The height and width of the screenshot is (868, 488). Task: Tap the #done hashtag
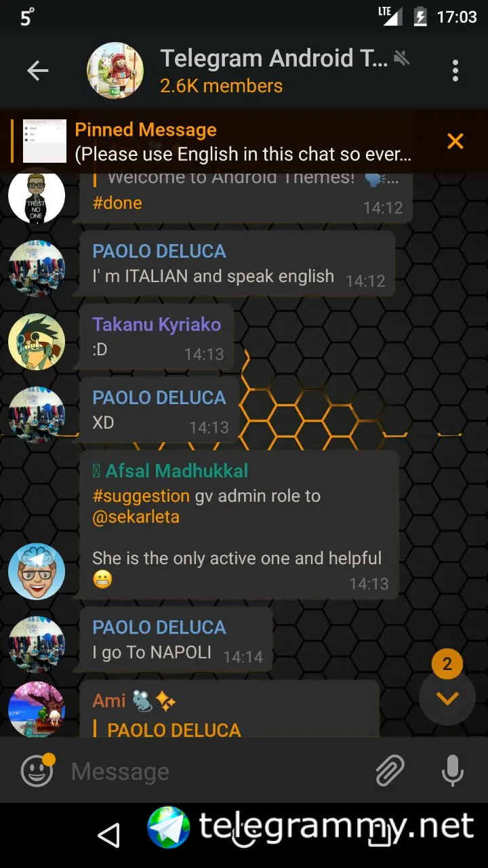[117, 203]
